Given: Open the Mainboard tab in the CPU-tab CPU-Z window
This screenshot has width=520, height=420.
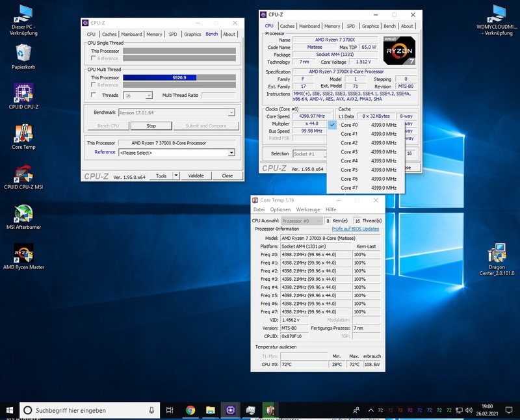Looking at the screenshot, I should pyautogui.click(x=309, y=26).
